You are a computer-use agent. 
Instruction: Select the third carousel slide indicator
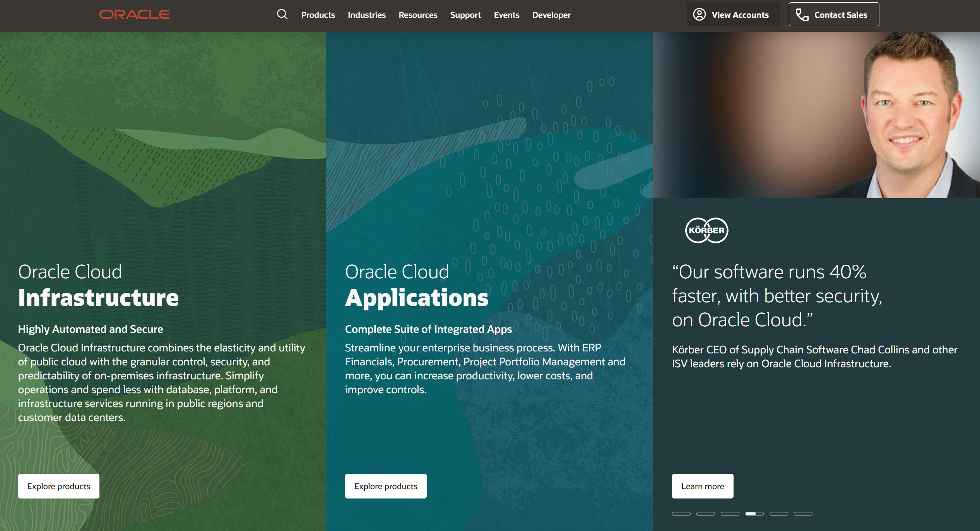click(x=730, y=514)
